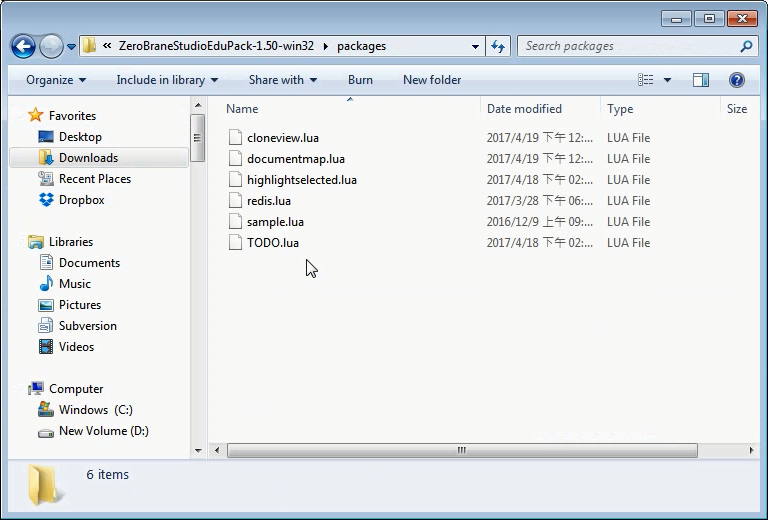Click the horizontal scroll right arrow
The width and height of the screenshot is (768, 520).
(x=751, y=450)
